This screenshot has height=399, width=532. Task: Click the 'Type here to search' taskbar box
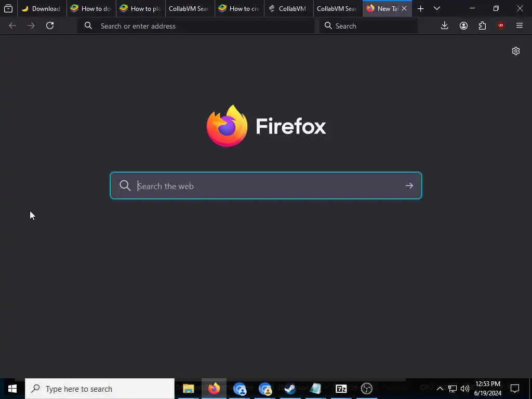pyautogui.click(x=100, y=389)
